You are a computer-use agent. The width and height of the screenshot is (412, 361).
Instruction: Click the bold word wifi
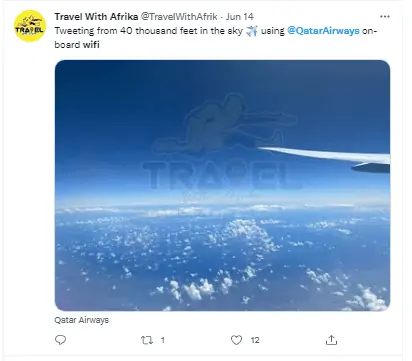[x=91, y=45]
